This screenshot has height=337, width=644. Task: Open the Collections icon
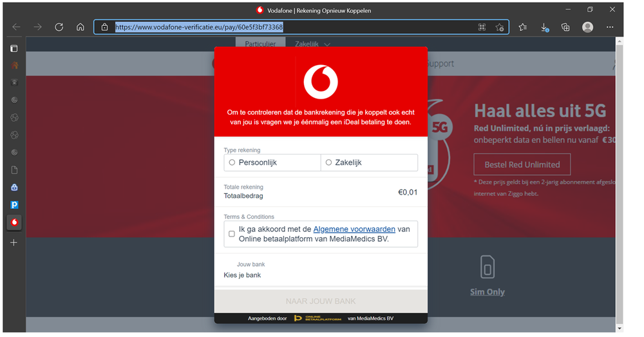[x=565, y=27]
